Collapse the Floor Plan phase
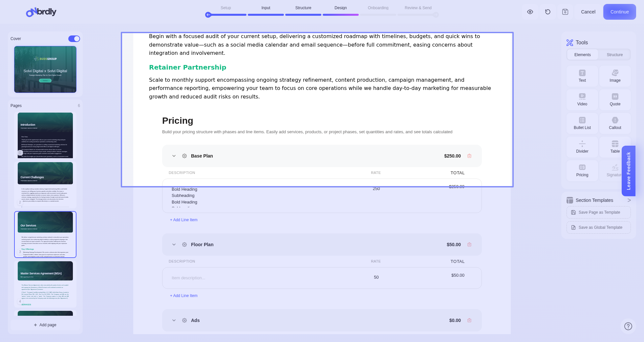This screenshot has height=342, width=644. click(x=174, y=245)
